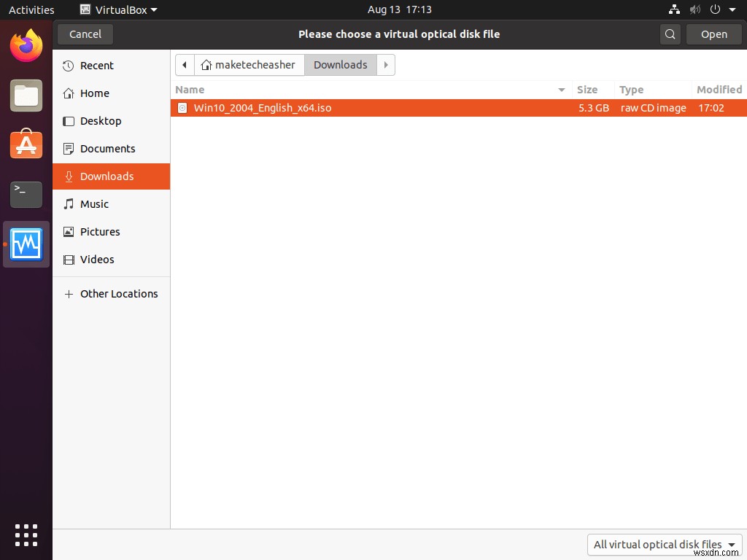Select the Win10_2004_English_x64.iso file
747x560 pixels.
click(x=263, y=107)
